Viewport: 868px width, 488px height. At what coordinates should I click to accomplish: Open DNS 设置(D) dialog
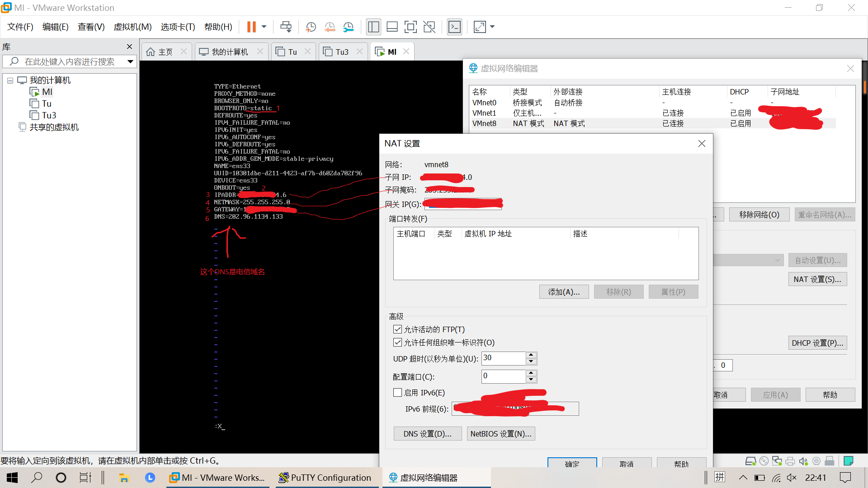pos(428,434)
